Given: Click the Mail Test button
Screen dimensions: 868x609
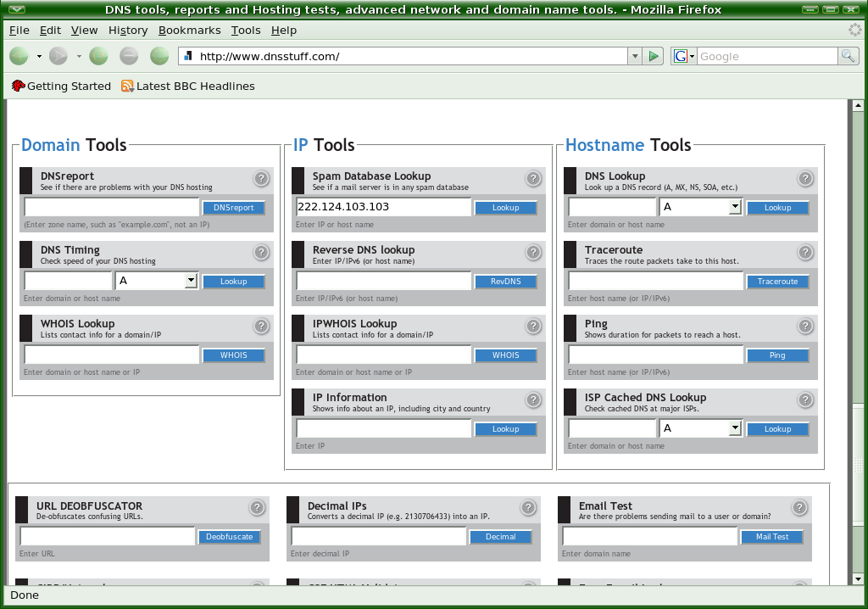Looking at the screenshot, I should point(772,536).
